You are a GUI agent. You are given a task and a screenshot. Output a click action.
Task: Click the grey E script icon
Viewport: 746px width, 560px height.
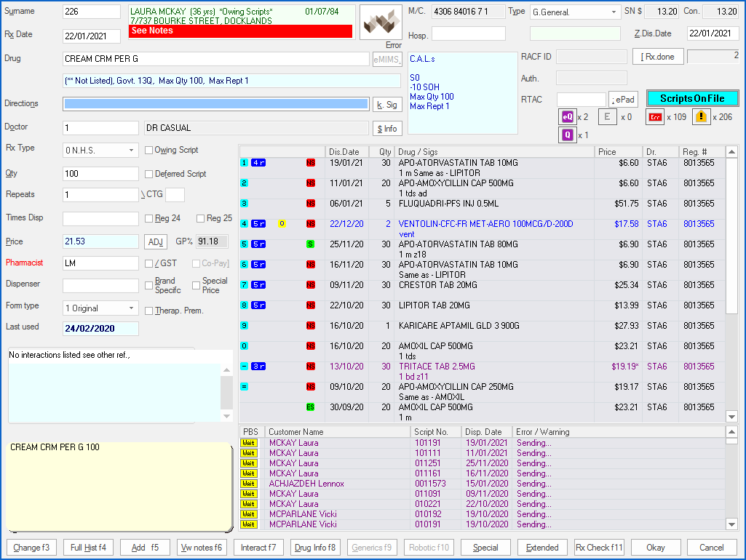(x=608, y=116)
